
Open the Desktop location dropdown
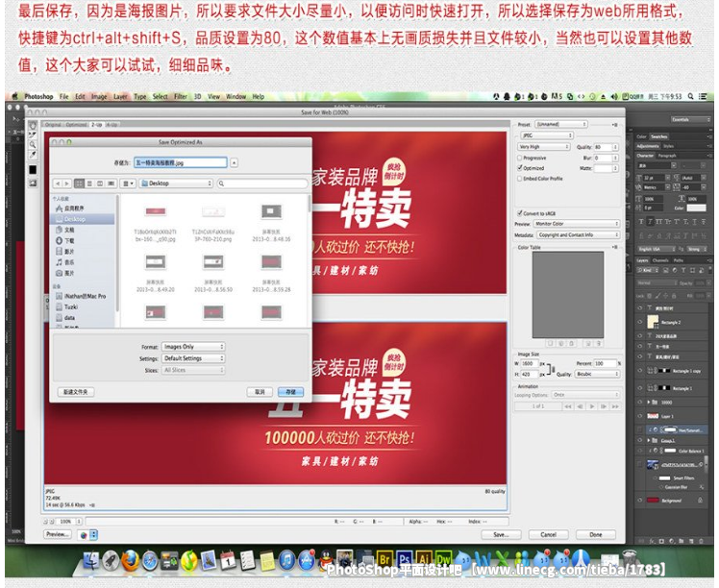pos(176,184)
